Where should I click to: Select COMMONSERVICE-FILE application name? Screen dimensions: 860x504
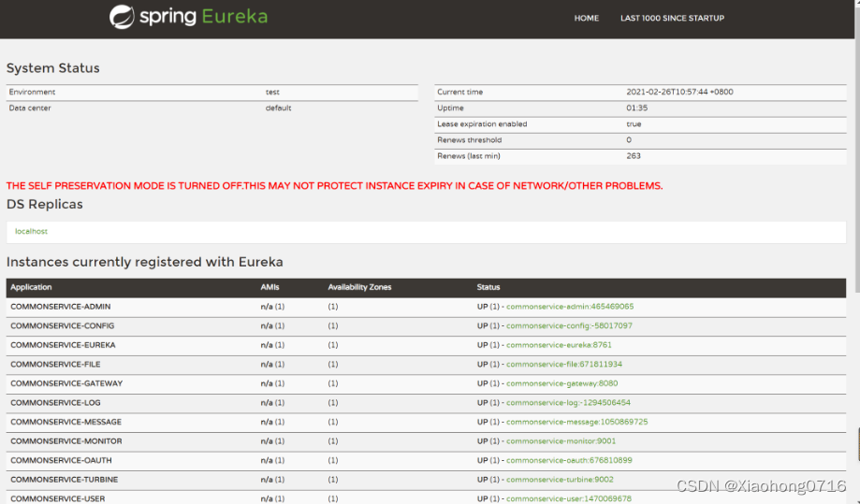55,365
